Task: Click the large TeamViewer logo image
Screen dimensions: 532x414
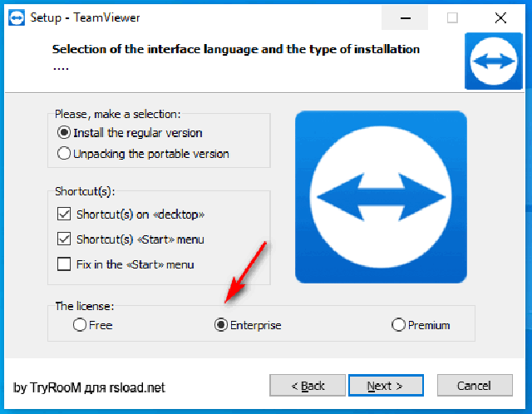Action: click(381, 197)
